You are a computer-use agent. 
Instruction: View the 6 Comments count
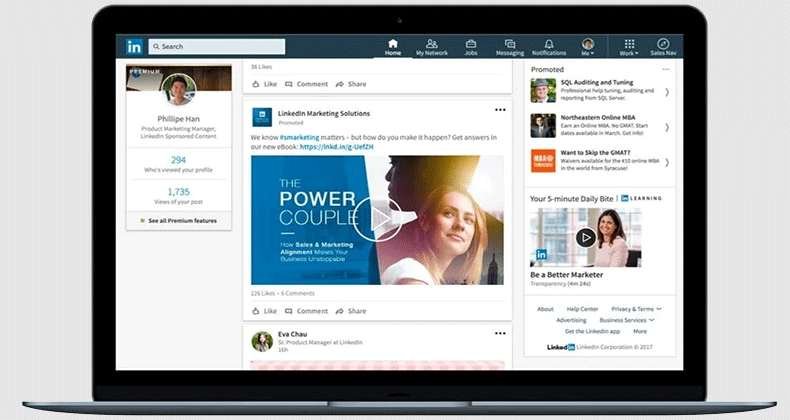[x=298, y=293]
